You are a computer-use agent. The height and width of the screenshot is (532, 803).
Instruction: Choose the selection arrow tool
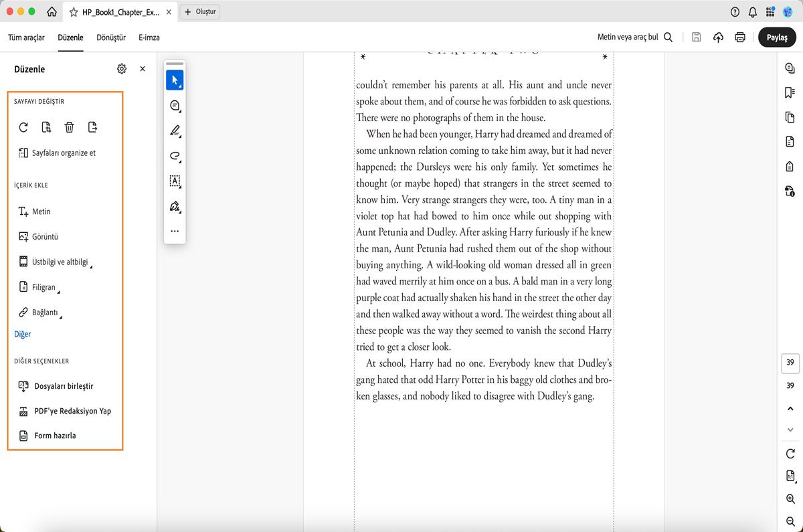pos(175,80)
